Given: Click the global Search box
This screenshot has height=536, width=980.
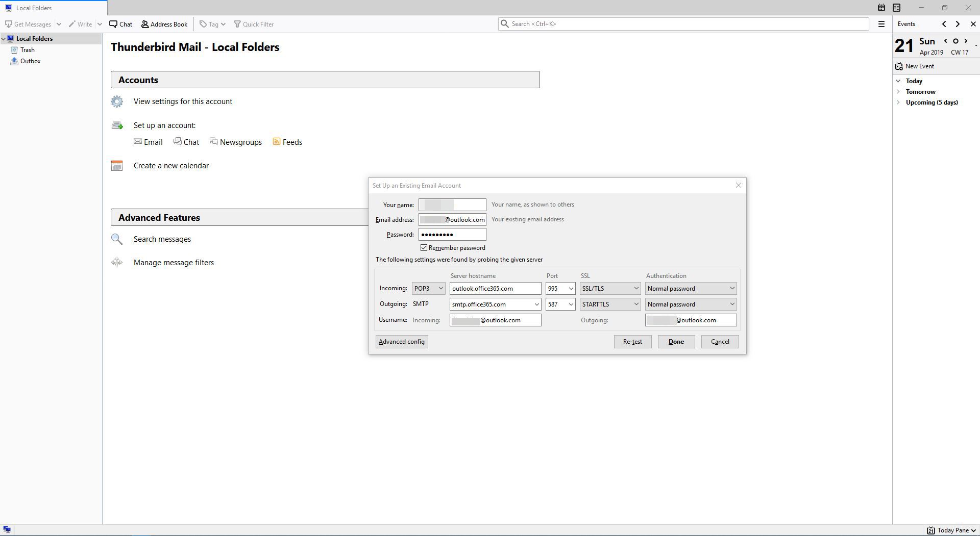Looking at the screenshot, I should coord(683,24).
